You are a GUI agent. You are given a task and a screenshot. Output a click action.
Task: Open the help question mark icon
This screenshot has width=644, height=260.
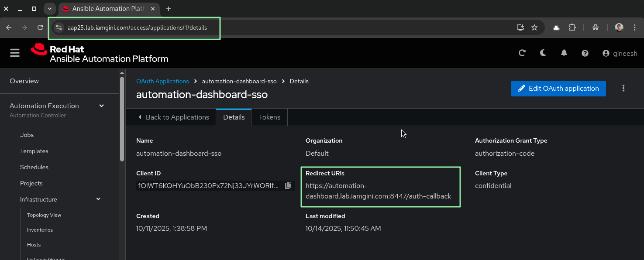click(585, 53)
